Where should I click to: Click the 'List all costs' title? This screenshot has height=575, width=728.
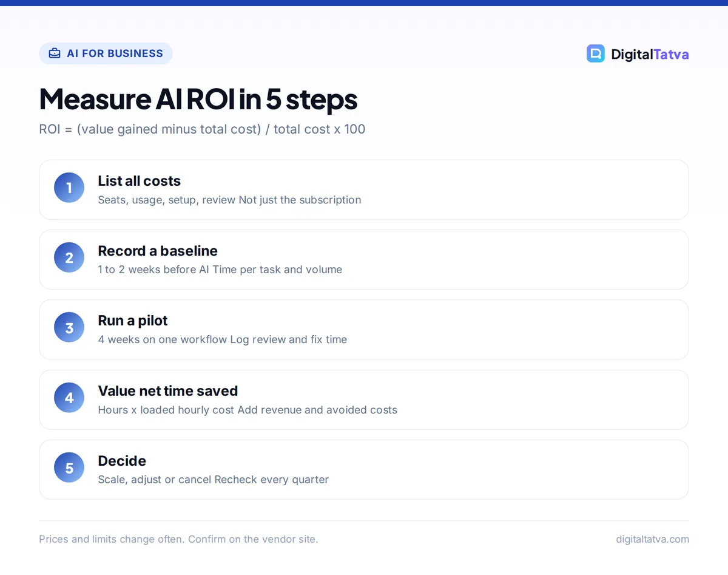click(x=140, y=181)
